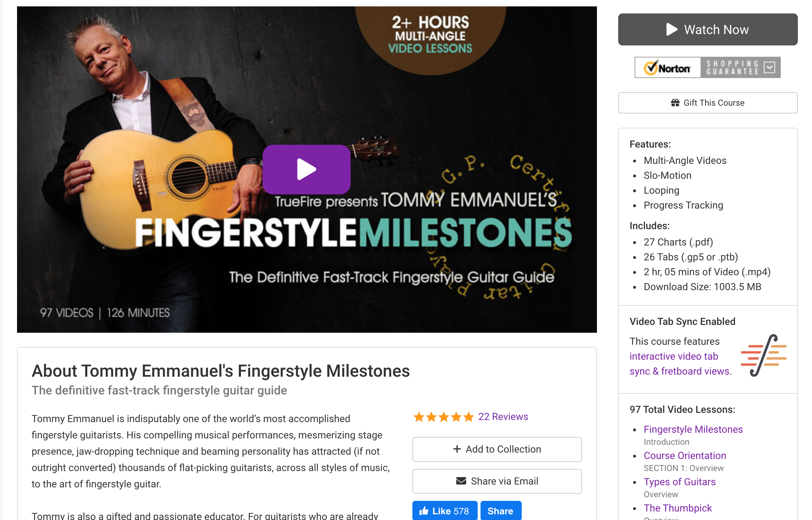Open the Types of Guitars lesson

680,482
